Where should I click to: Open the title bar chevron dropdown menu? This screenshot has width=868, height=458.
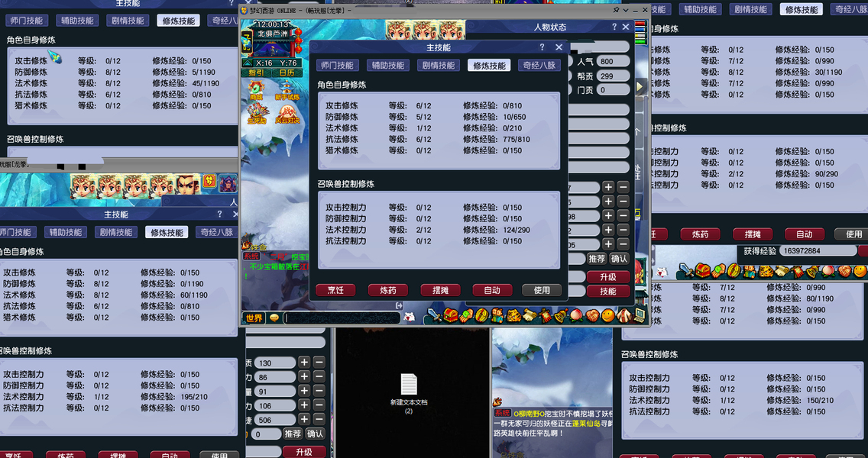click(x=626, y=10)
